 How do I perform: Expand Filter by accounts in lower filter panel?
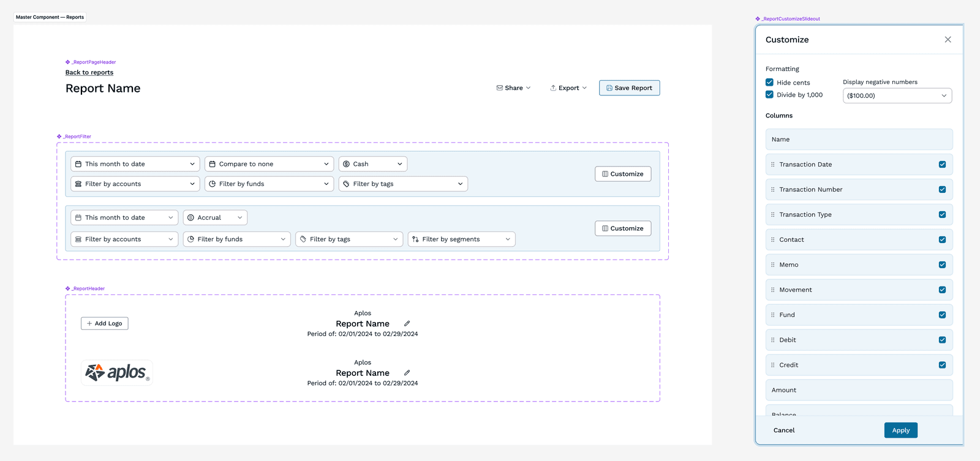coord(124,239)
